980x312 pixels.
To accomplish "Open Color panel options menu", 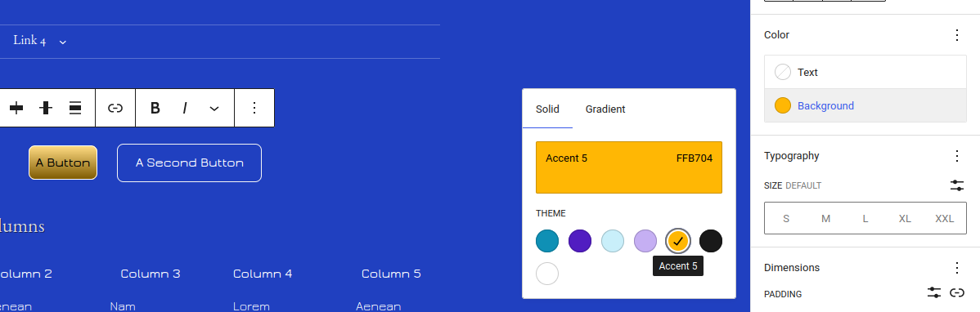I will pos(956,35).
